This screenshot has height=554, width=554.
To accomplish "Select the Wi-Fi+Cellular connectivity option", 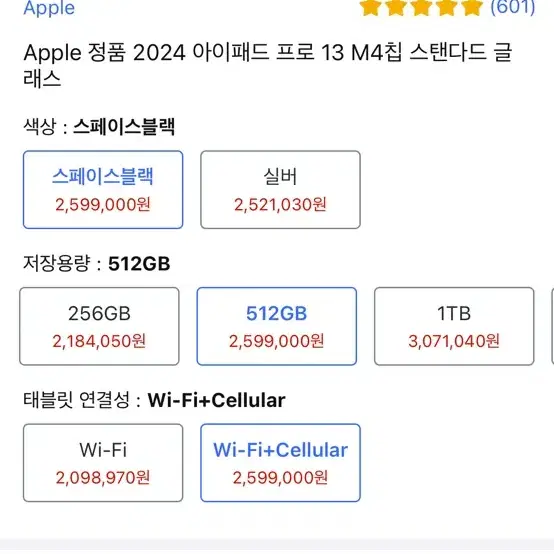I will tap(281, 463).
